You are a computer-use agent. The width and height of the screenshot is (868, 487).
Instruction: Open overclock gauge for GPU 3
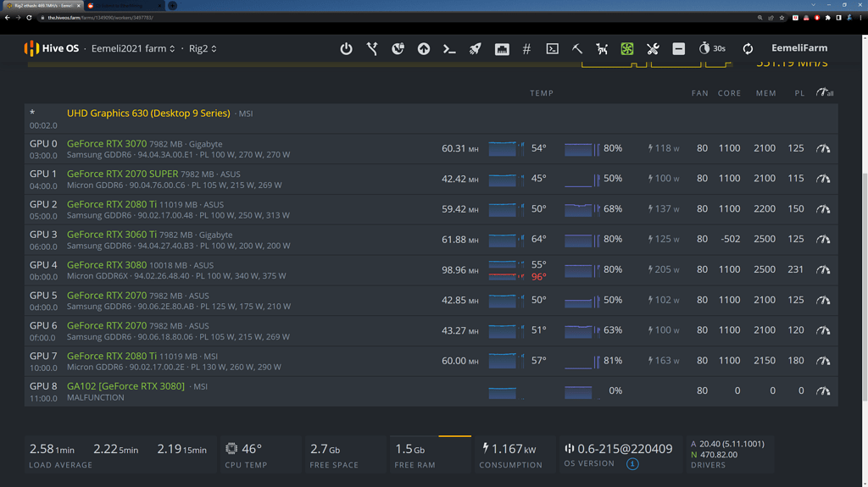tap(823, 239)
